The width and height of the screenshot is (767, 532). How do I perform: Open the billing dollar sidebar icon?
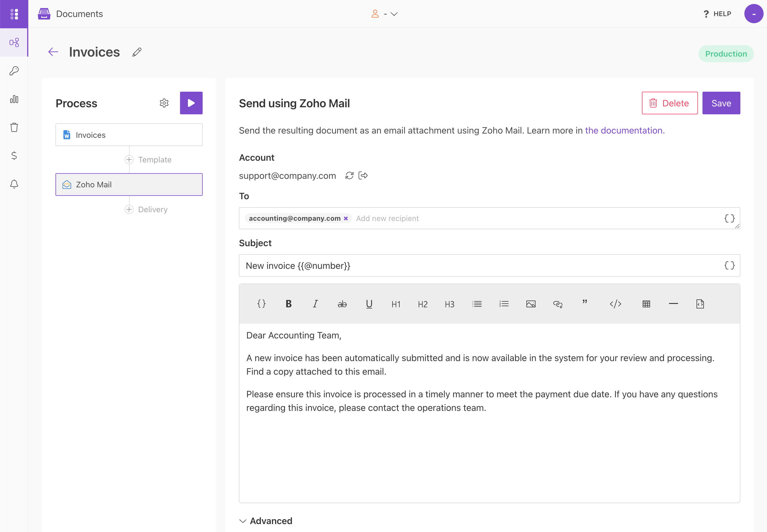[14, 156]
